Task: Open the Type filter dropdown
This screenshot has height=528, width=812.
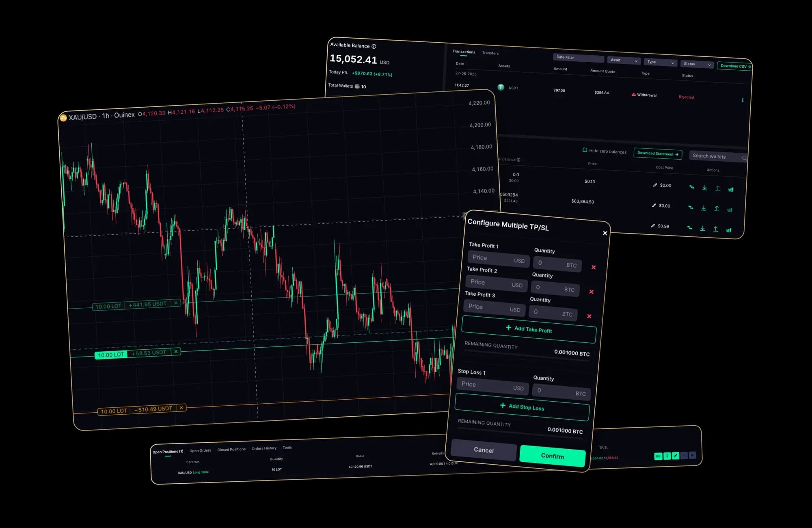Action: (x=660, y=62)
